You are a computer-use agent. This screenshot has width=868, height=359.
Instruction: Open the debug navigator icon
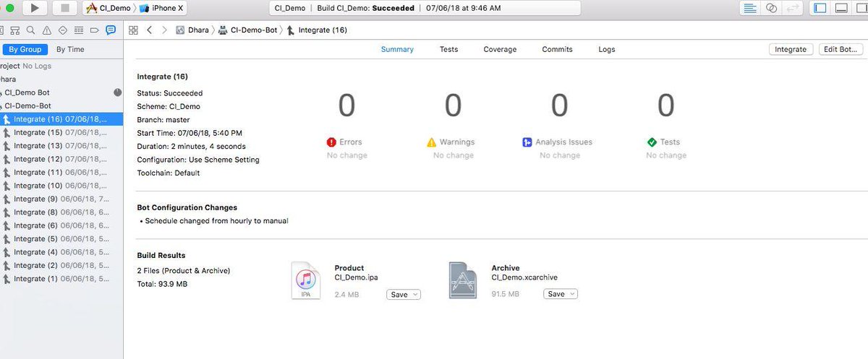[x=78, y=30]
